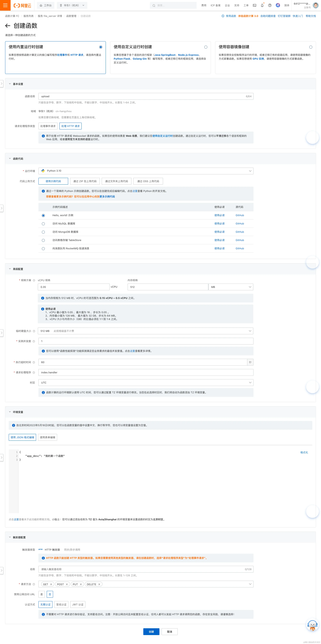
Task: Collapse the 高级配置 section
Action: (10, 269)
